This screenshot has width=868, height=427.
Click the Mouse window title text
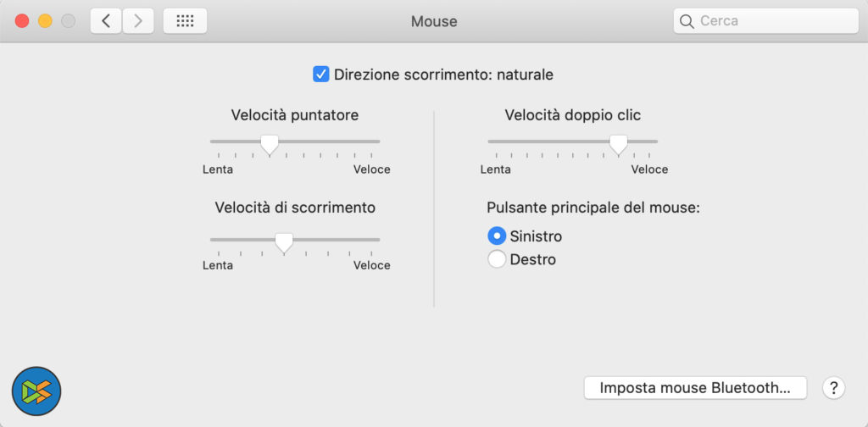[434, 21]
